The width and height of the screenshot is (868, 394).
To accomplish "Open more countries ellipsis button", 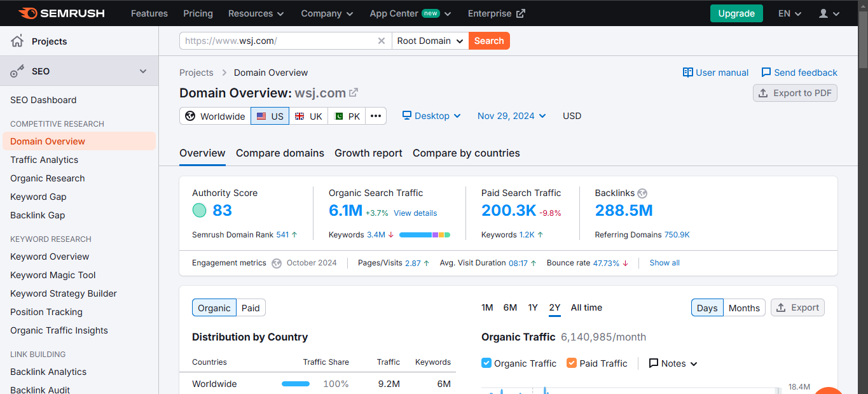I will [376, 116].
